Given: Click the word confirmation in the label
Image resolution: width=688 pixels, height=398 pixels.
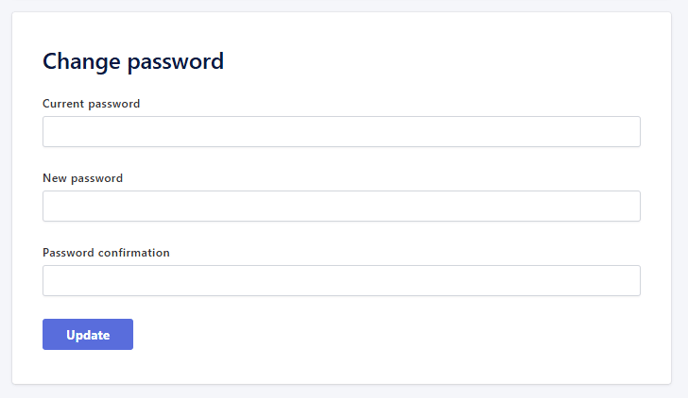Looking at the screenshot, I should (134, 253).
